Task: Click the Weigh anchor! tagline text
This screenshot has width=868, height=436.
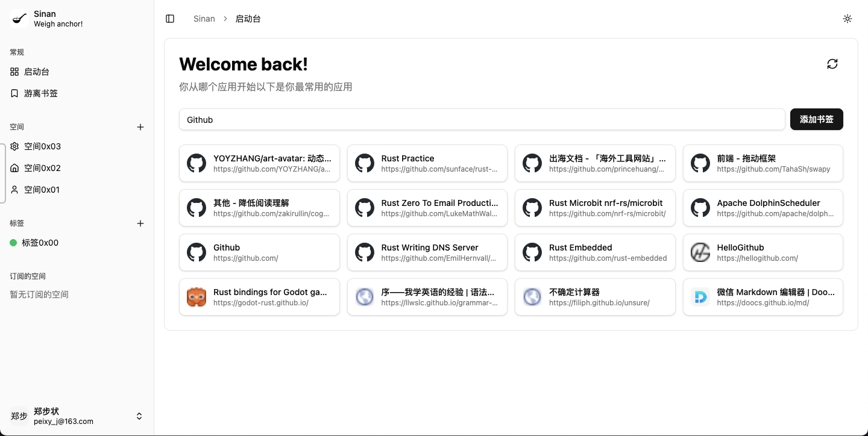Action: [58, 24]
